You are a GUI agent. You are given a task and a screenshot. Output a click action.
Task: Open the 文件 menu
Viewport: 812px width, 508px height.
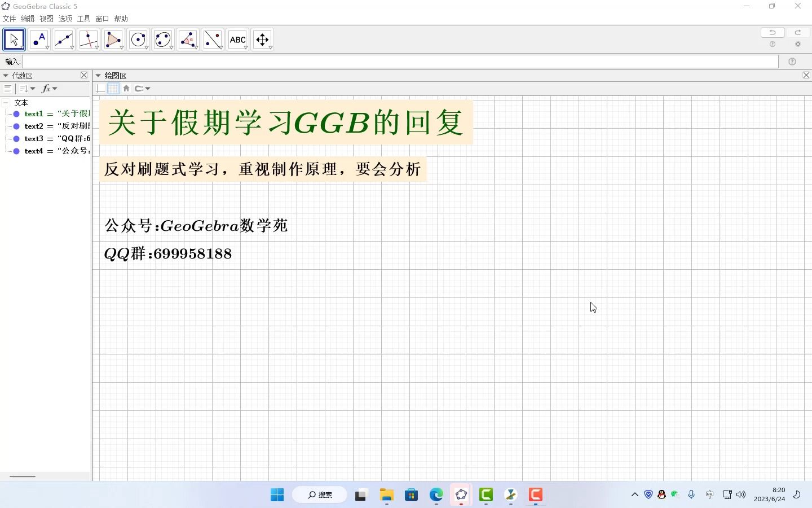(x=9, y=19)
